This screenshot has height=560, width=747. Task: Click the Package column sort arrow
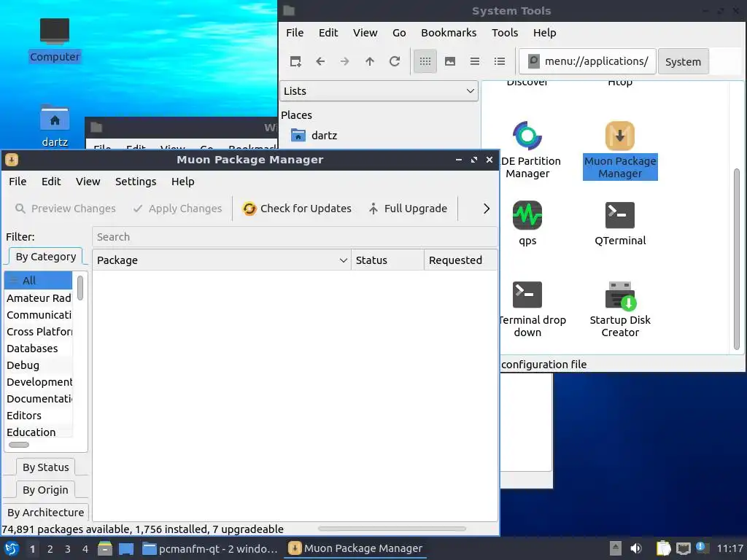[343, 260]
